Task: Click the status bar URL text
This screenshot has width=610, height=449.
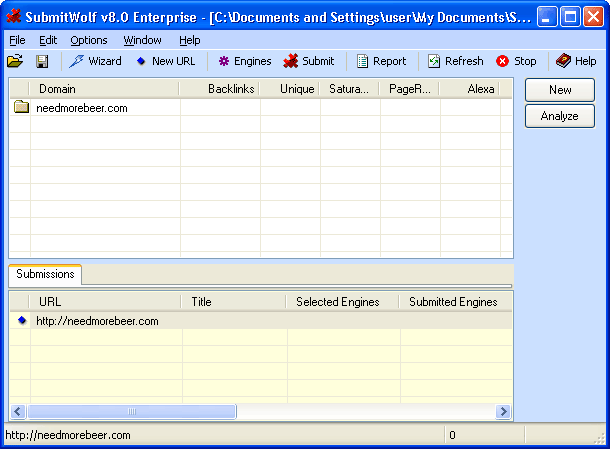Action: pos(68,435)
